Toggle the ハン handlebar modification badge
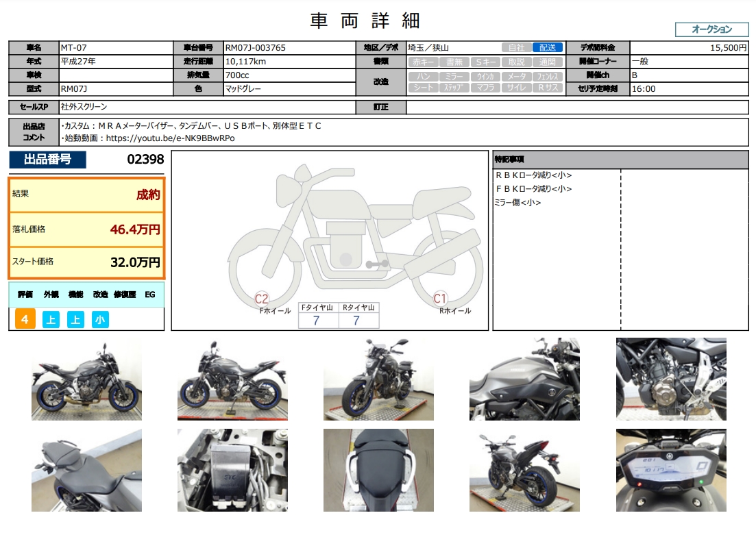756x537 pixels. (x=424, y=76)
